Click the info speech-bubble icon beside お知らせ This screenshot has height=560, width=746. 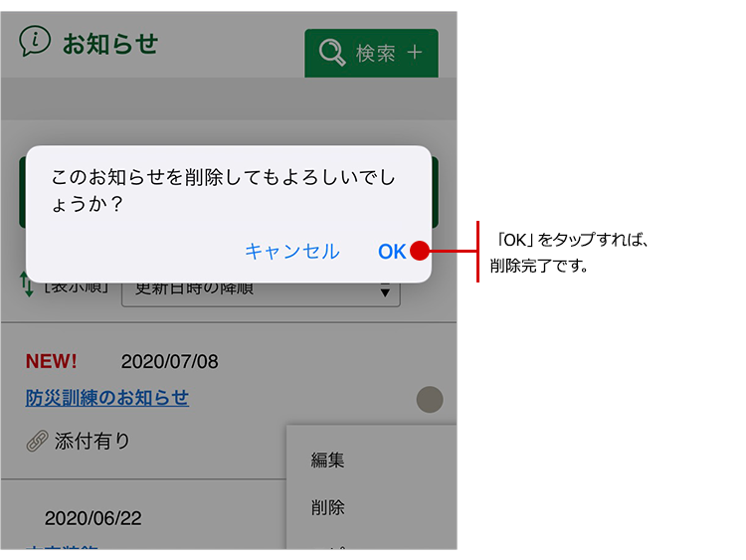(x=35, y=42)
